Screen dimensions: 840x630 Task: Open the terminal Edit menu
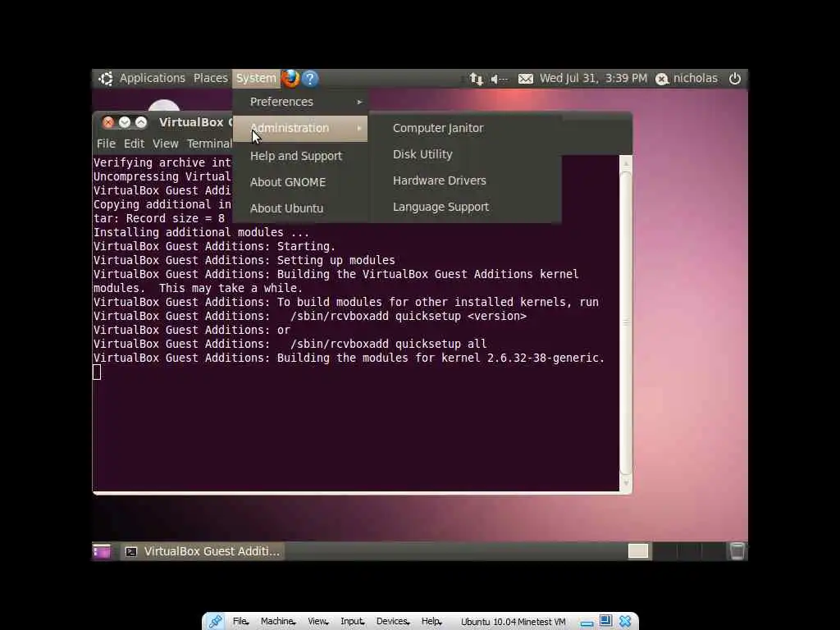click(x=134, y=144)
